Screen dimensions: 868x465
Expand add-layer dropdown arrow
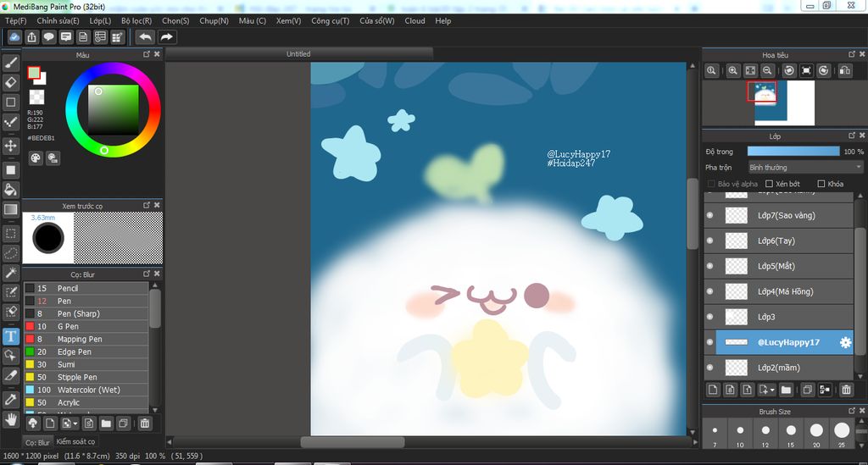[x=772, y=390]
